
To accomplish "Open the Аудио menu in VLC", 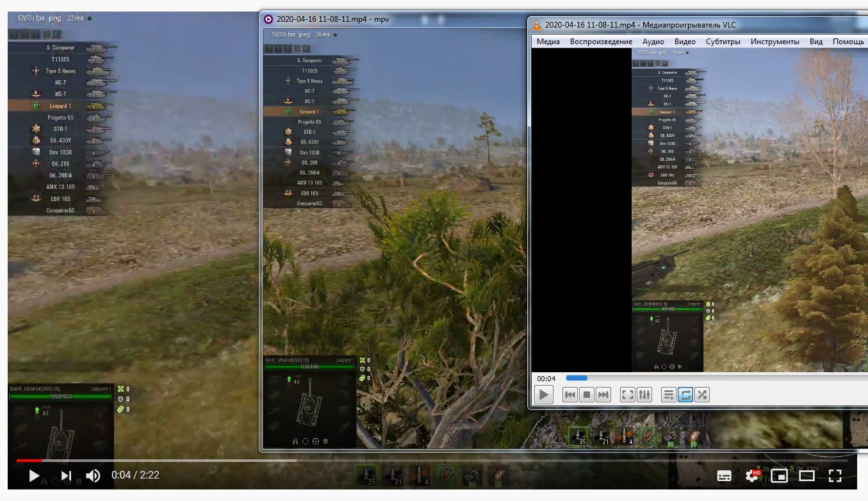I will (653, 42).
